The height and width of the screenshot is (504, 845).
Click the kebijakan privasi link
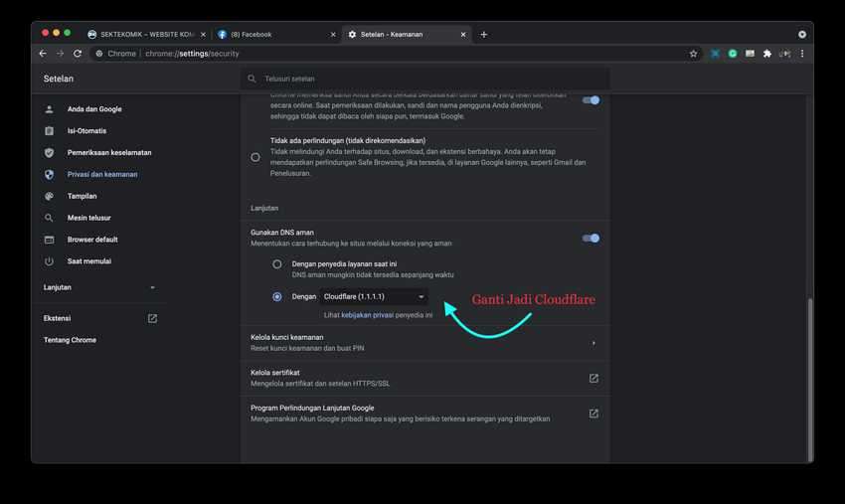pos(368,314)
